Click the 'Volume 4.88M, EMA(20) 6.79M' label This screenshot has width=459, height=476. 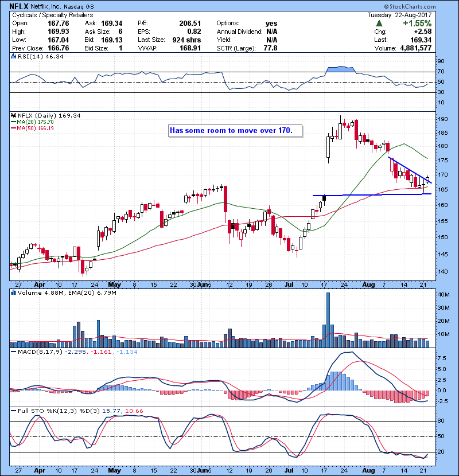click(67, 292)
